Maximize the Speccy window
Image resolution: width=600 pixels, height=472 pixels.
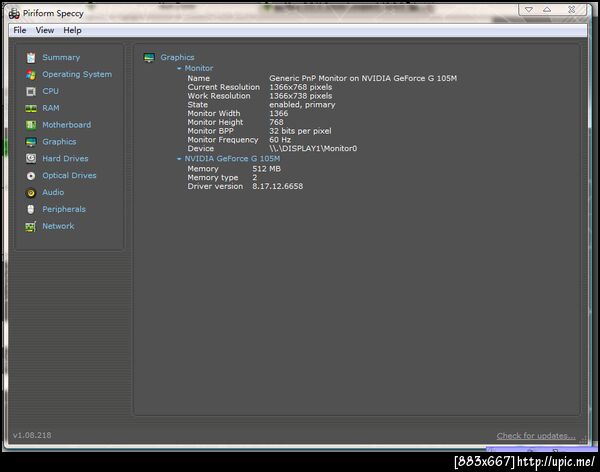click(x=547, y=10)
